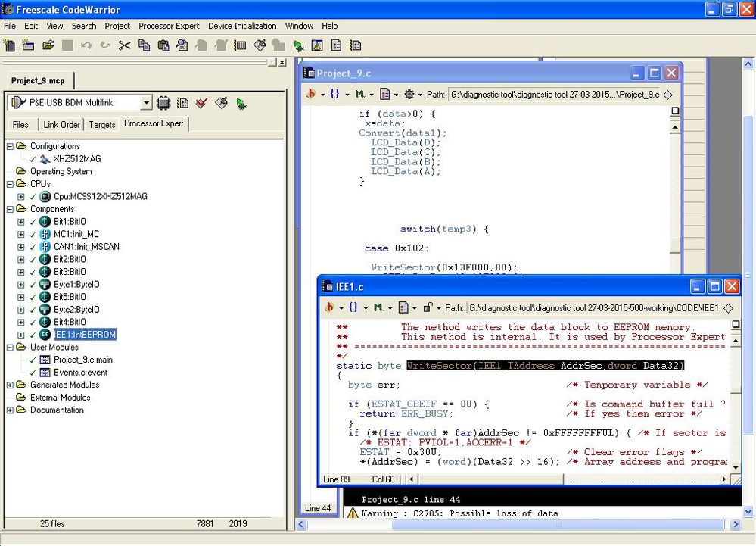The image size is (756, 546).
Task: Select the Bit5:BitIO component
Action: coord(70,297)
